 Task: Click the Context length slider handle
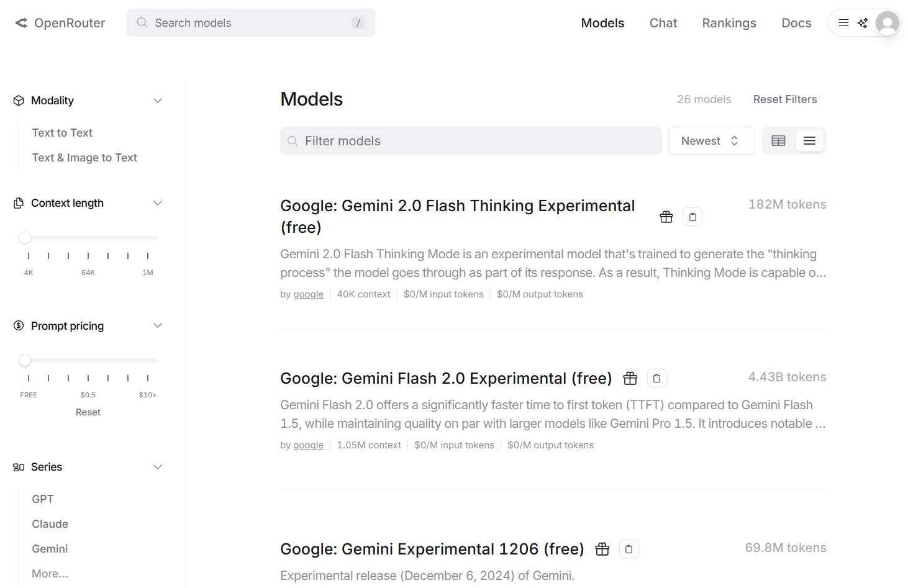(25, 238)
